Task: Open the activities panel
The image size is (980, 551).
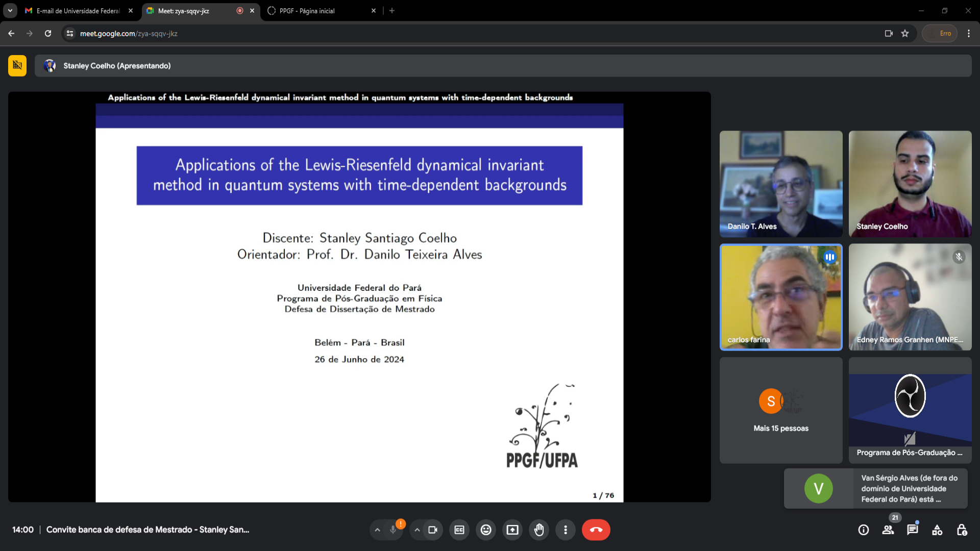Action: point(937,530)
